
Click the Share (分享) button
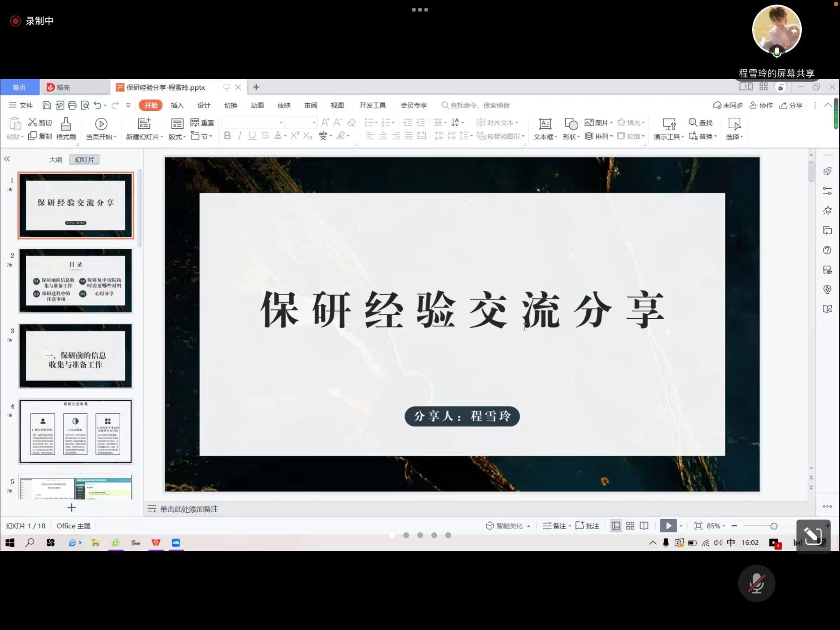coord(791,105)
